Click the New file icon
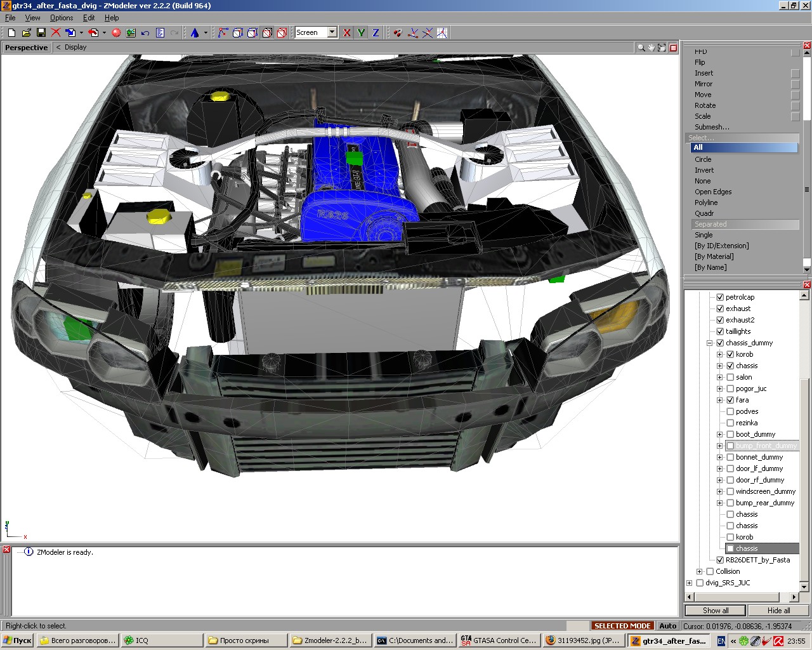 click(11, 32)
